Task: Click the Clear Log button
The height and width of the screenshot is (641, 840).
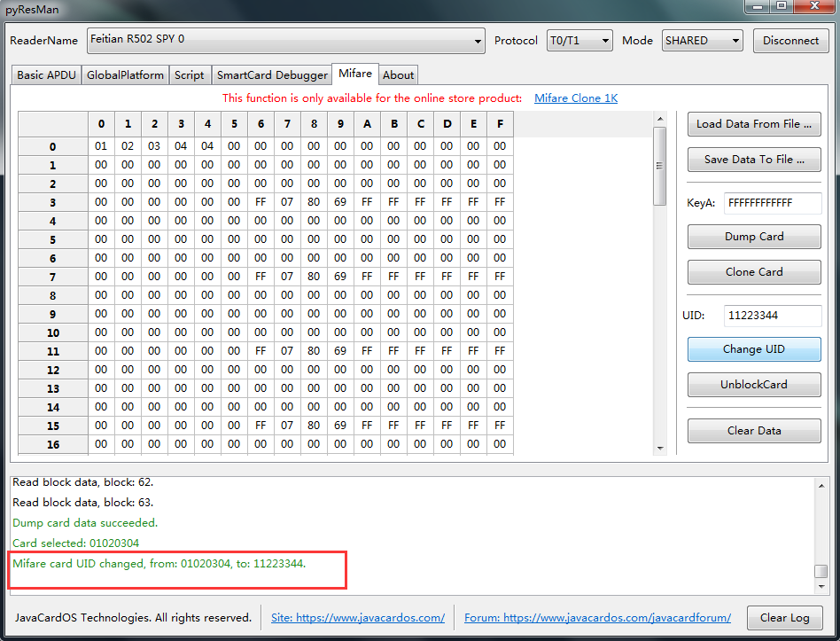Action: [x=784, y=618]
